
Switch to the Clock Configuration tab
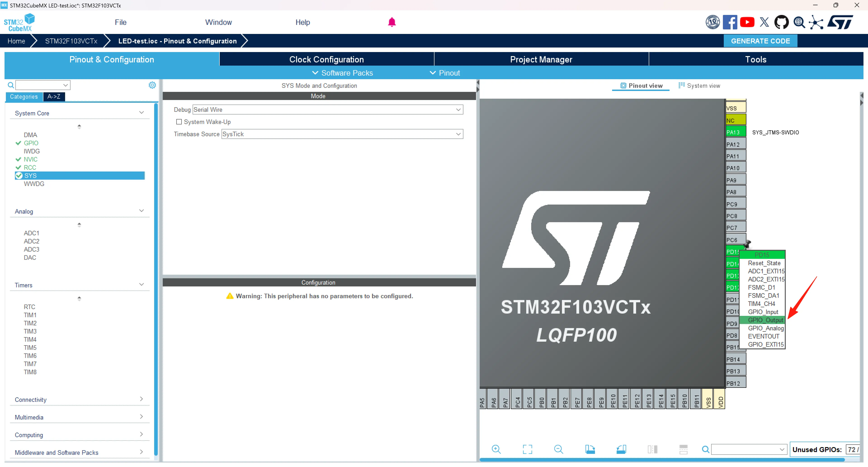click(326, 59)
